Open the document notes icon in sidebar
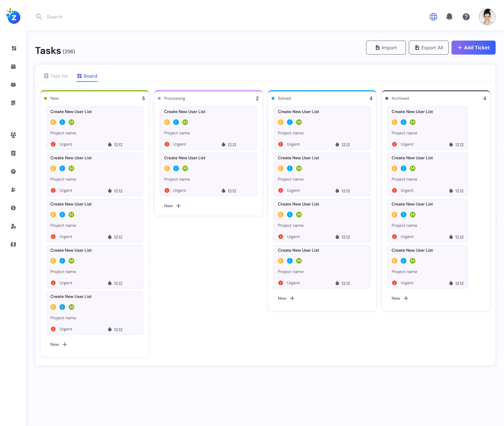Screen dimensions: 504x426 (13, 153)
